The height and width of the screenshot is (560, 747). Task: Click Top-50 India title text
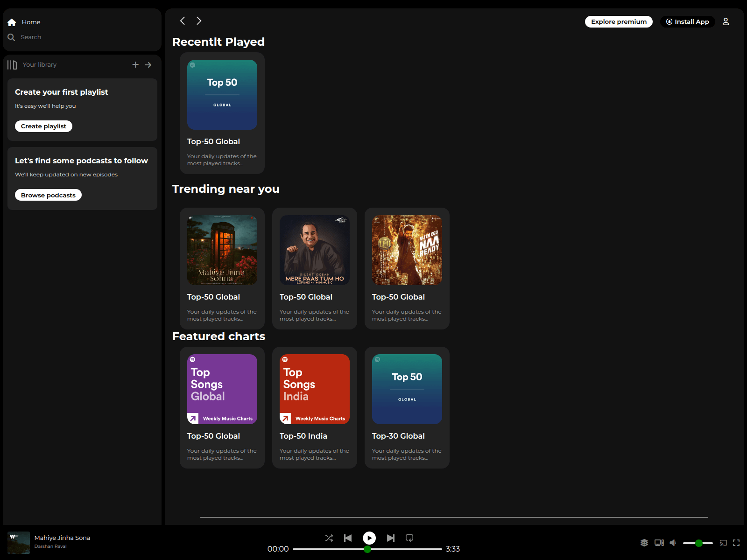click(303, 436)
